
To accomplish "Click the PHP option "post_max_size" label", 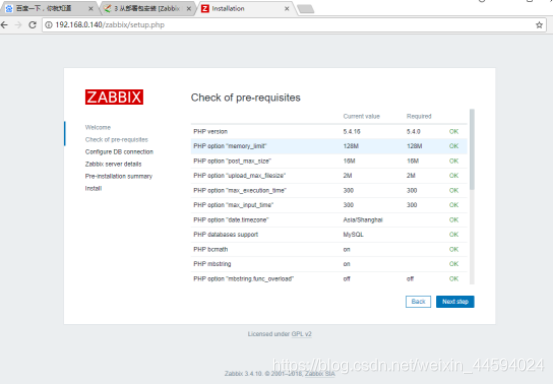I will pyautogui.click(x=232, y=161).
